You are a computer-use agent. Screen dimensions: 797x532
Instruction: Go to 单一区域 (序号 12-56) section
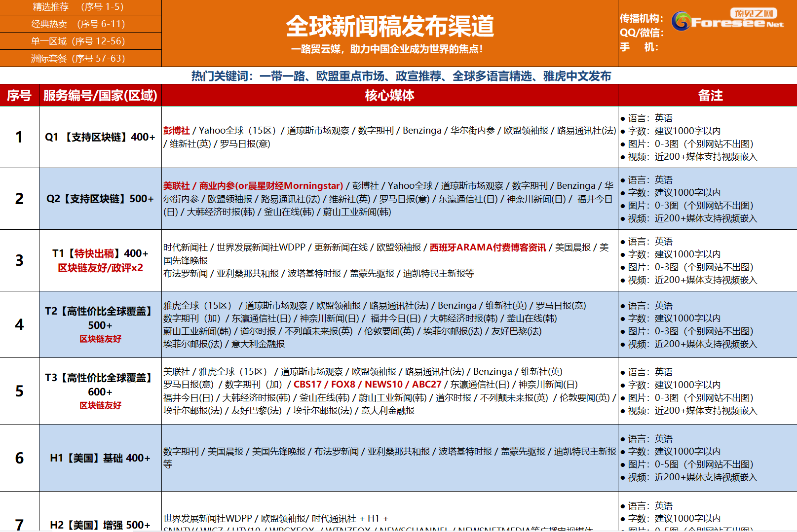(78, 41)
